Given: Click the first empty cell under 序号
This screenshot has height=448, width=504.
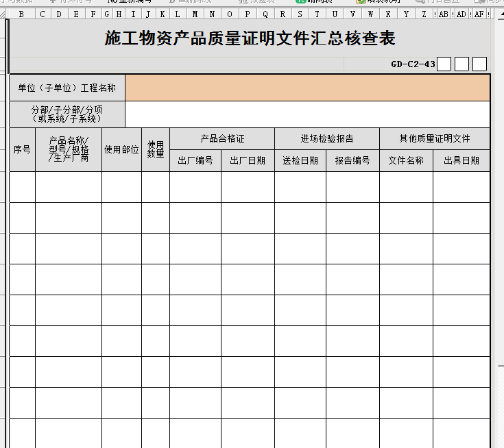Looking at the screenshot, I should coord(22,187).
